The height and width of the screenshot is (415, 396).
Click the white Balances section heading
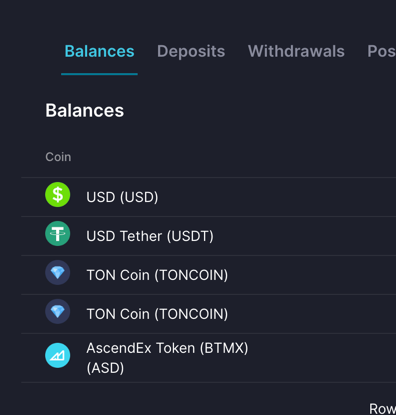point(85,110)
